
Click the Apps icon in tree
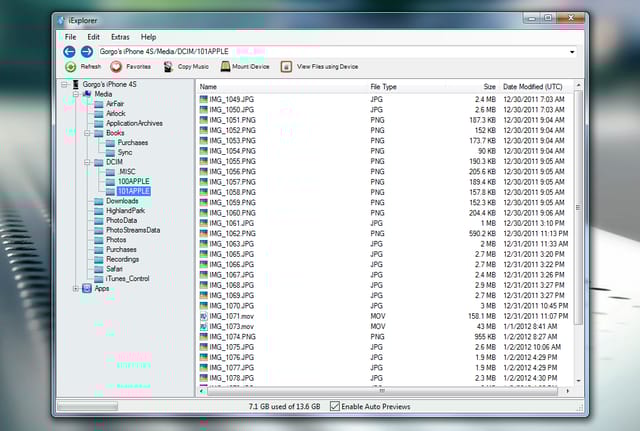[87, 288]
